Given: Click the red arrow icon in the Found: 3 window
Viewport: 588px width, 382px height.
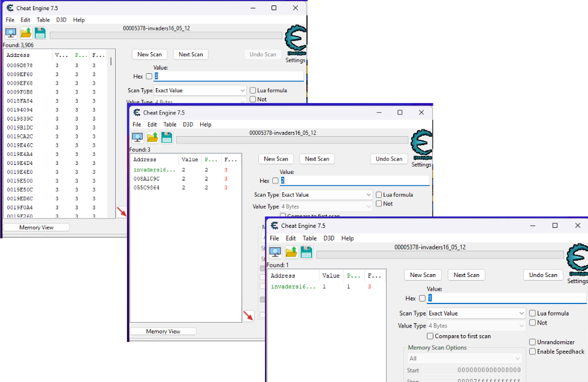Looking at the screenshot, I should point(248,315).
